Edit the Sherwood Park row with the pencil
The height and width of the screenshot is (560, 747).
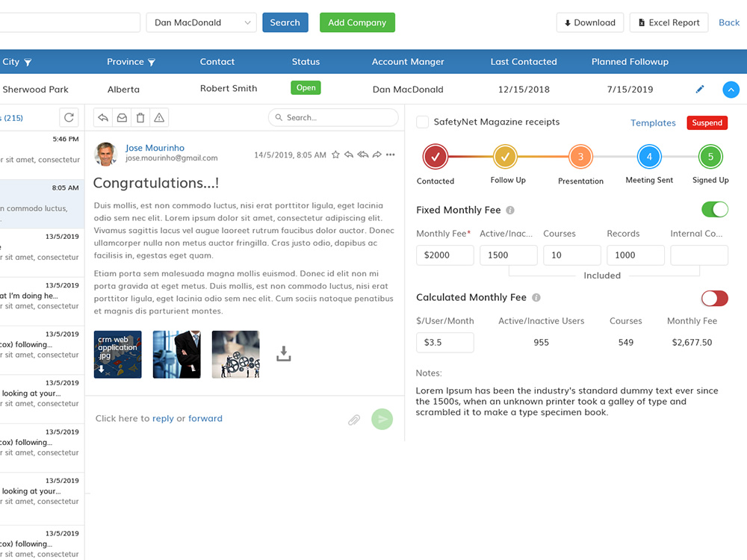click(x=699, y=89)
